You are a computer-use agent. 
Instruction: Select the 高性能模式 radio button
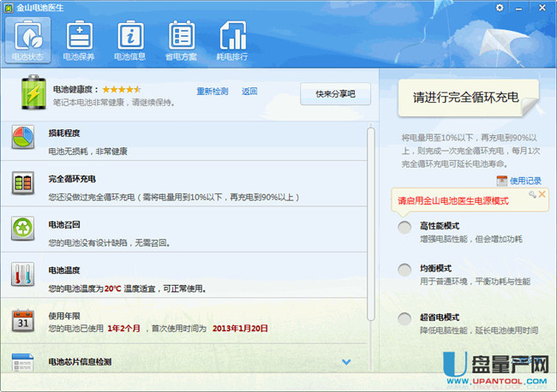coord(404,228)
